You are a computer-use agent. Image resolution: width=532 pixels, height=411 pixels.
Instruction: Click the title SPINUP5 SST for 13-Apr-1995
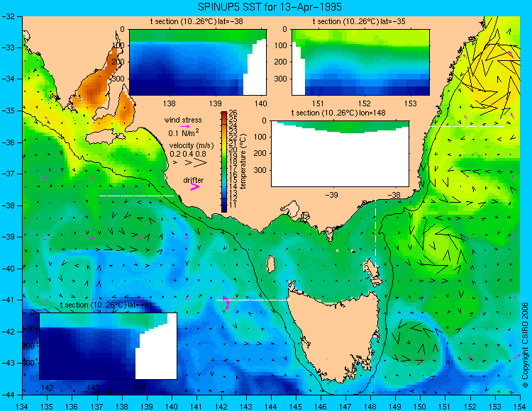[x=270, y=7]
